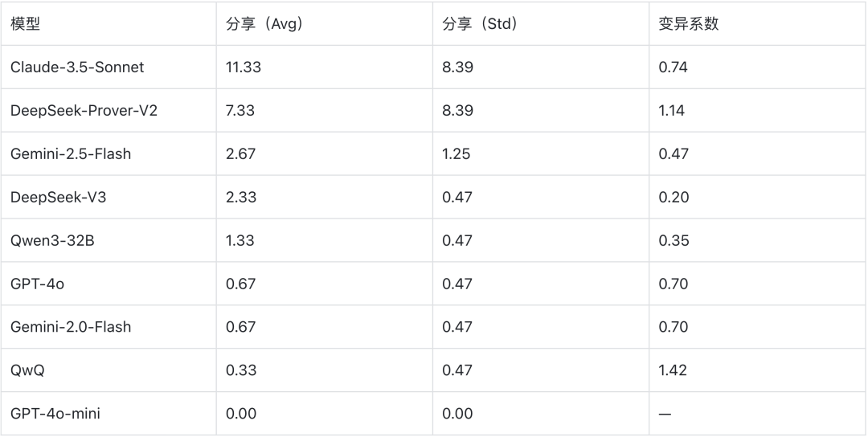868x437 pixels.
Task: Click the Gemini-2.0-Flash row label
Action: (x=71, y=328)
